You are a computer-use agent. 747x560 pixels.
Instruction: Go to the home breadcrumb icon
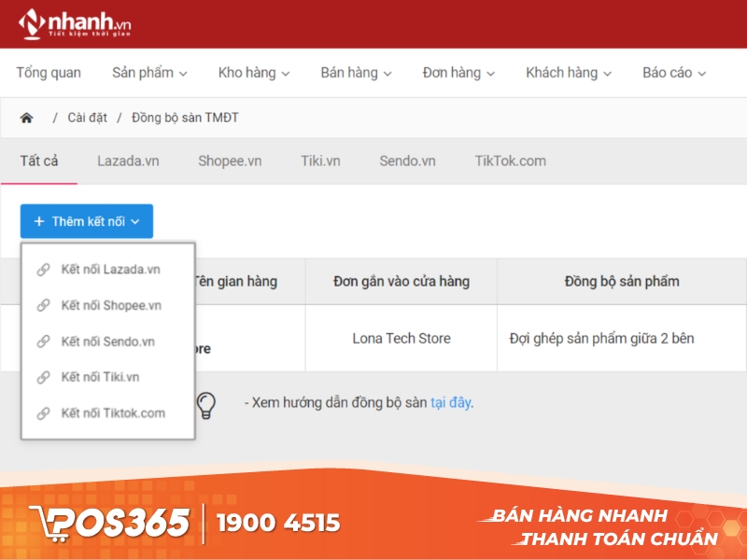tap(27, 118)
